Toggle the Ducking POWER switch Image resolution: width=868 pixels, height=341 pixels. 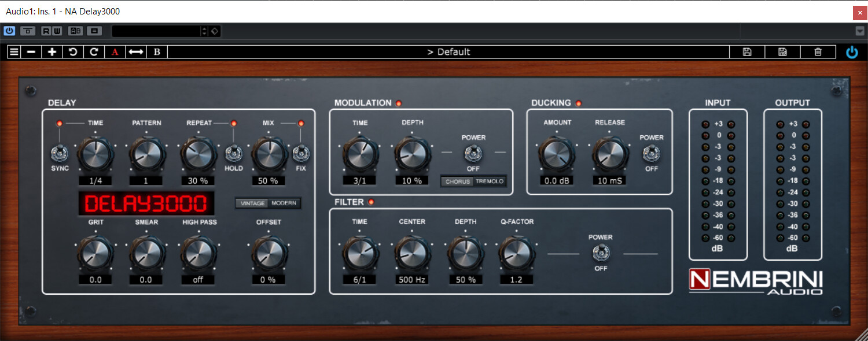(651, 153)
